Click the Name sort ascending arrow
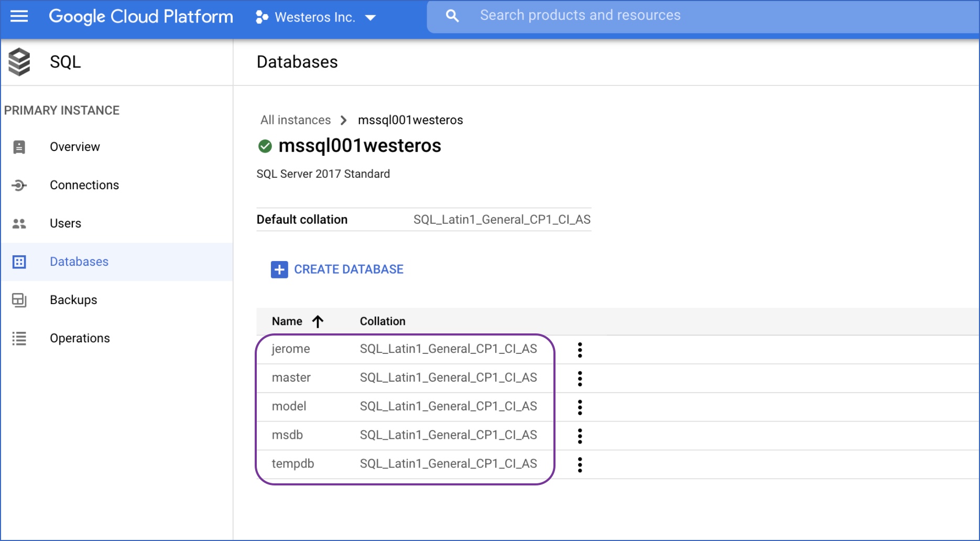Image resolution: width=980 pixels, height=541 pixels. coord(318,321)
